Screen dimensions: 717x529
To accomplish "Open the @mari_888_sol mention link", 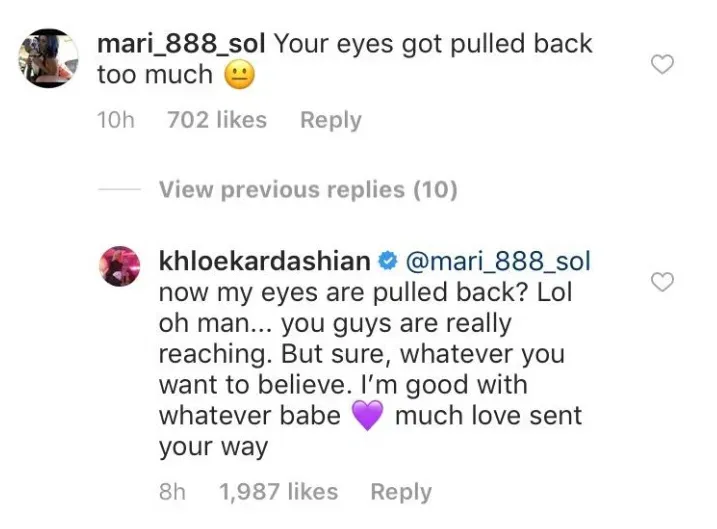I will (496, 262).
